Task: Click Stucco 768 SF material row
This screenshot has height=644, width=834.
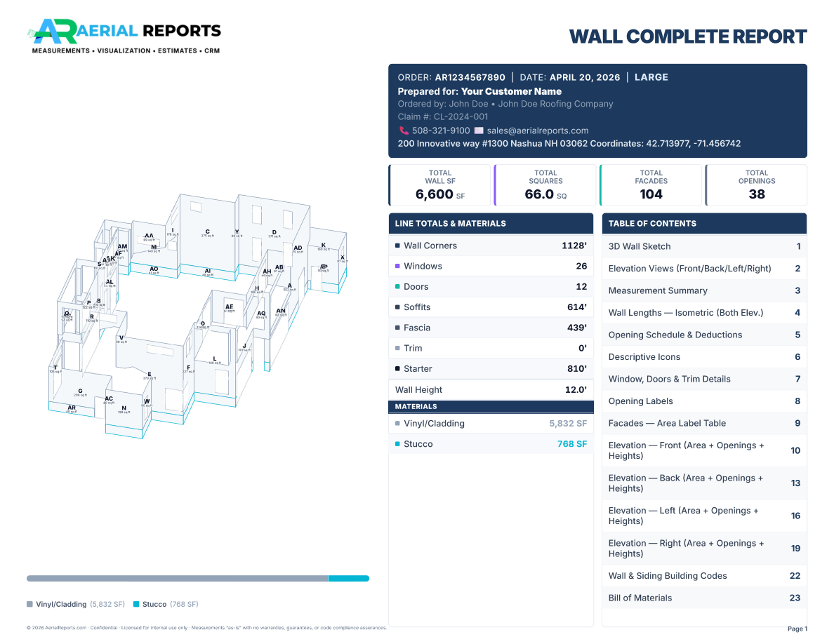Action: tap(491, 444)
